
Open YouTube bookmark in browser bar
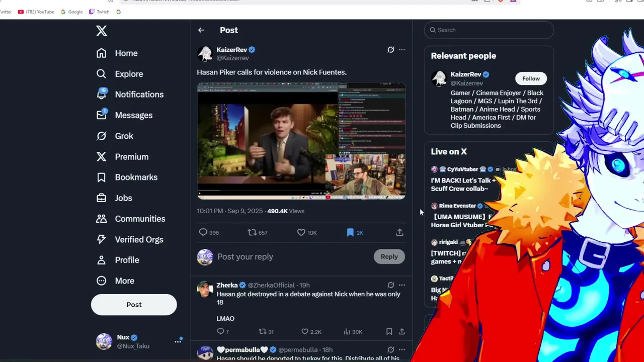[x=36, y=12]
